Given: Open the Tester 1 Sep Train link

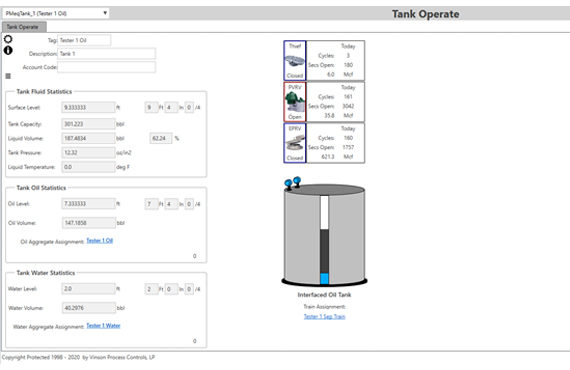Looking at the screenshot, I should pos(325,317).
